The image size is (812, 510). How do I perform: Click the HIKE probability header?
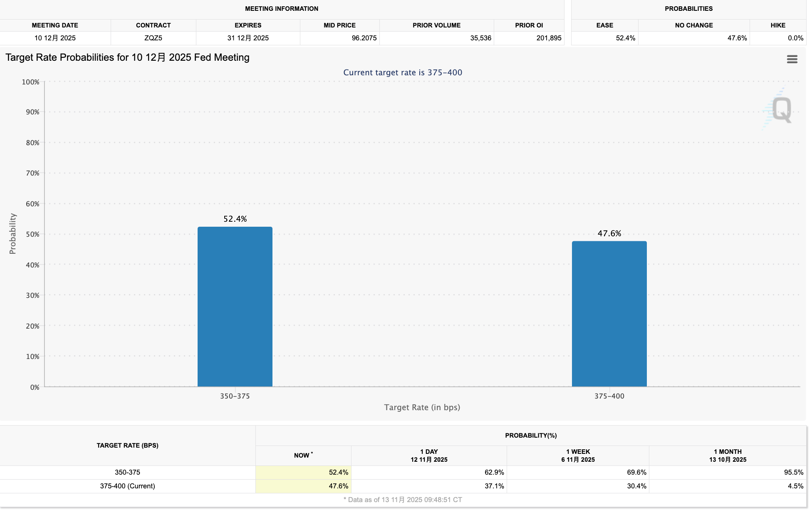[x=777, y=25]
